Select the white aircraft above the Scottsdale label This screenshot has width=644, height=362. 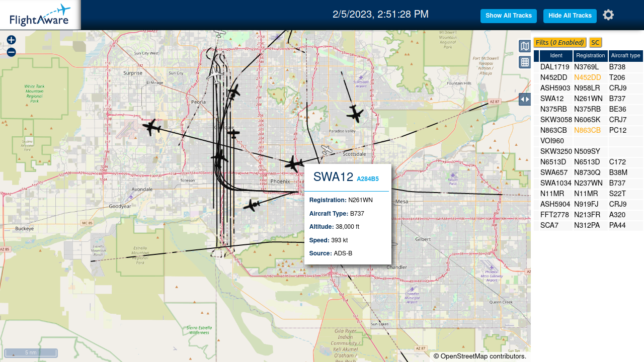[x=327, y=150]
